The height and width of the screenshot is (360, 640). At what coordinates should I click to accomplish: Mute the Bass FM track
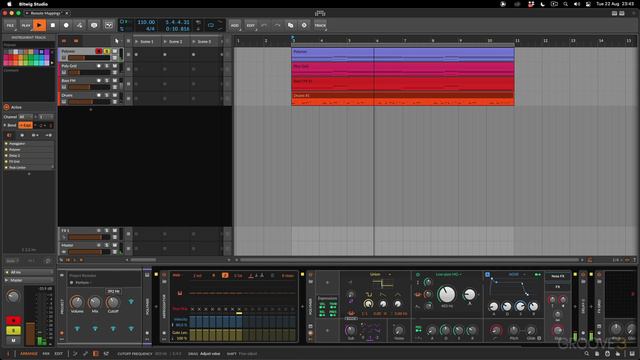(115, 80)
